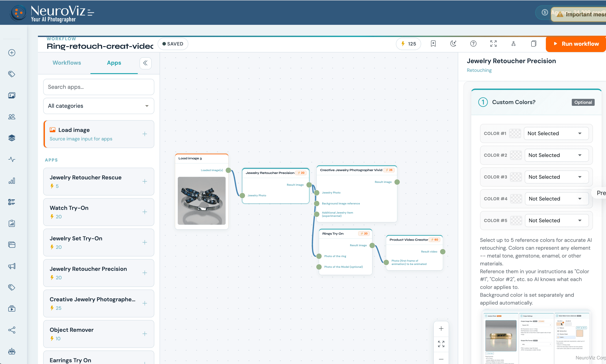Open the Color #4 dropdown
This screenshot has width=606, height=364.
(x=557, y=199)
